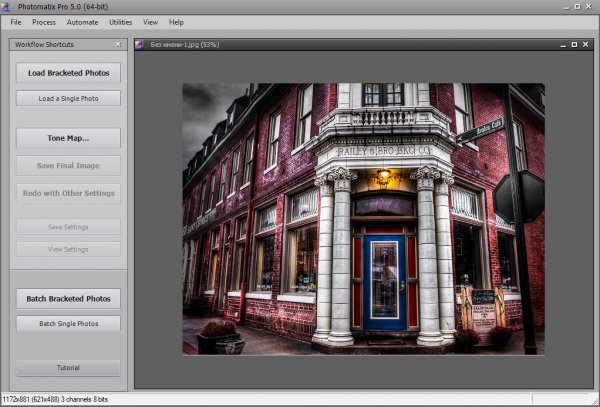Close the Photomatix Pro main window
Screen dimensions: 600x407
589,7
